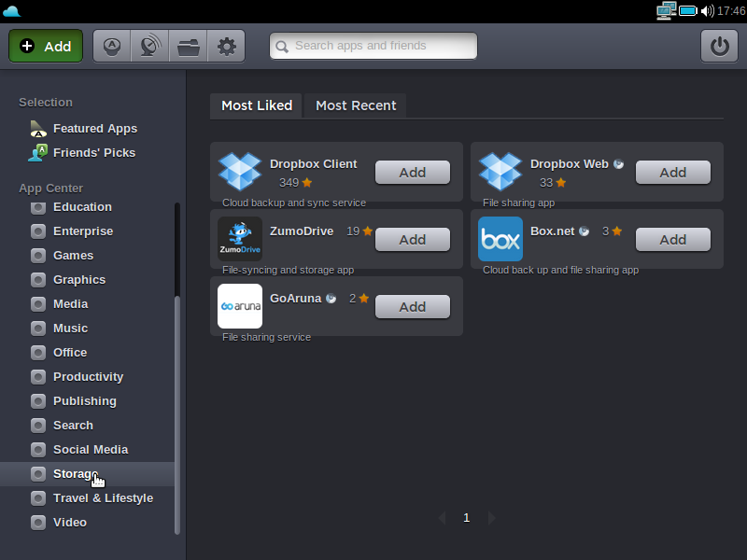Open the apps launcher icon in toolbar
The height and width of the screenshot is (560, 747).
coord(112,46)
